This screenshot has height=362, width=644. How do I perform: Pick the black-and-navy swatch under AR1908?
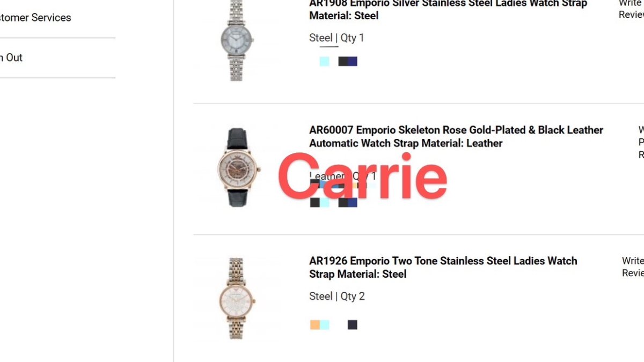348,61
